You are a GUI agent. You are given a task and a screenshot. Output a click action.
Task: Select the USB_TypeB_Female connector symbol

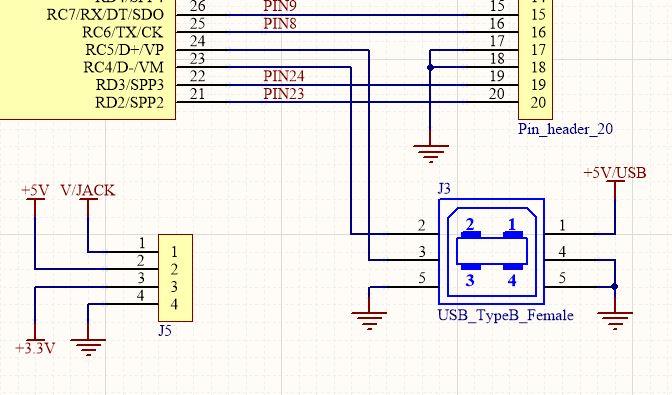coord(492,251)
